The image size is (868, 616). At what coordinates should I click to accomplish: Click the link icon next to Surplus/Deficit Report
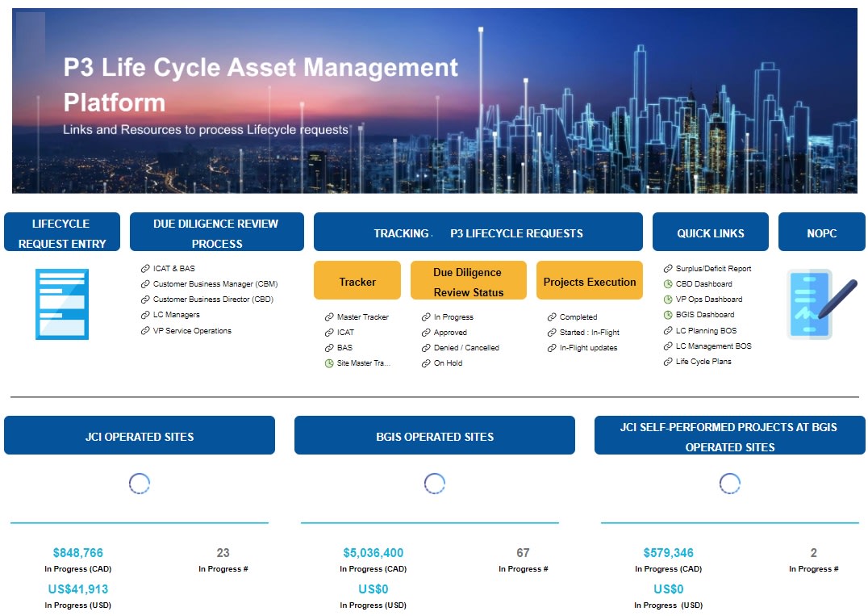click(669, 270)
